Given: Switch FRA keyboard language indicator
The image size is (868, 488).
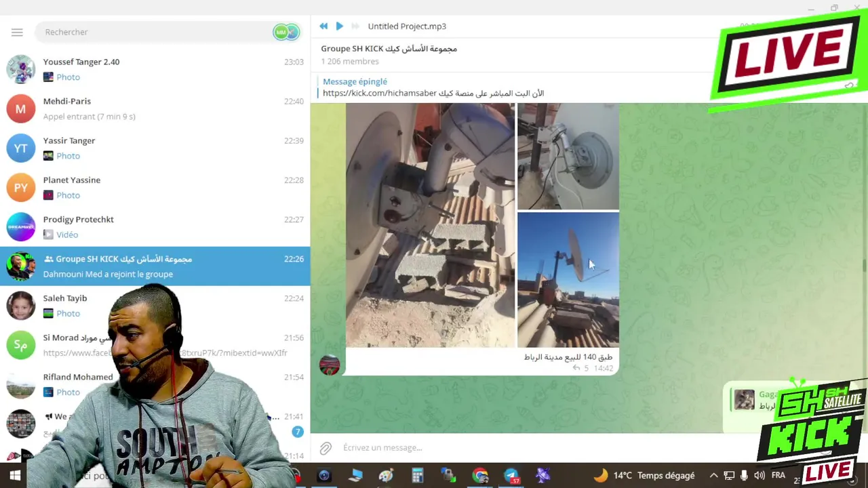Looking at the screenshot, I should point(778,475).
